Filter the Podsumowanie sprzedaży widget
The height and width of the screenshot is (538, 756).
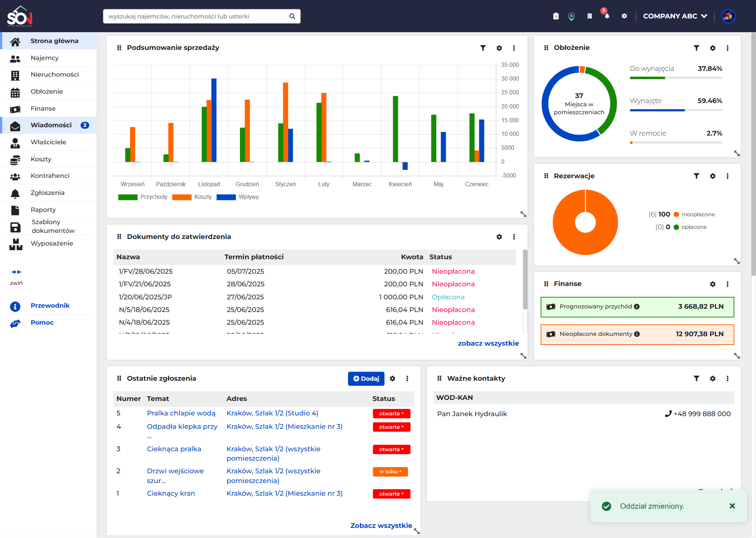(483, 48)
